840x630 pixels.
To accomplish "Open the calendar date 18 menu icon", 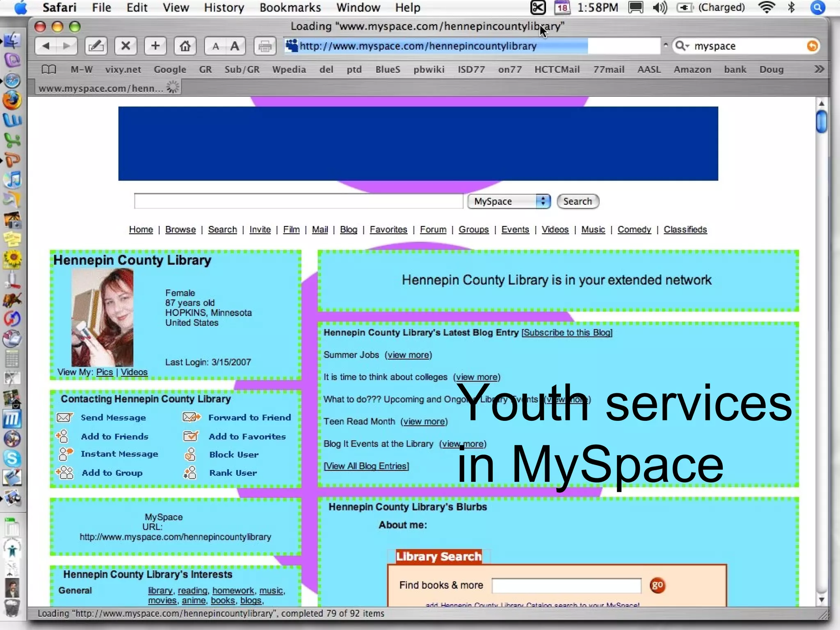I will click(562, 7).
